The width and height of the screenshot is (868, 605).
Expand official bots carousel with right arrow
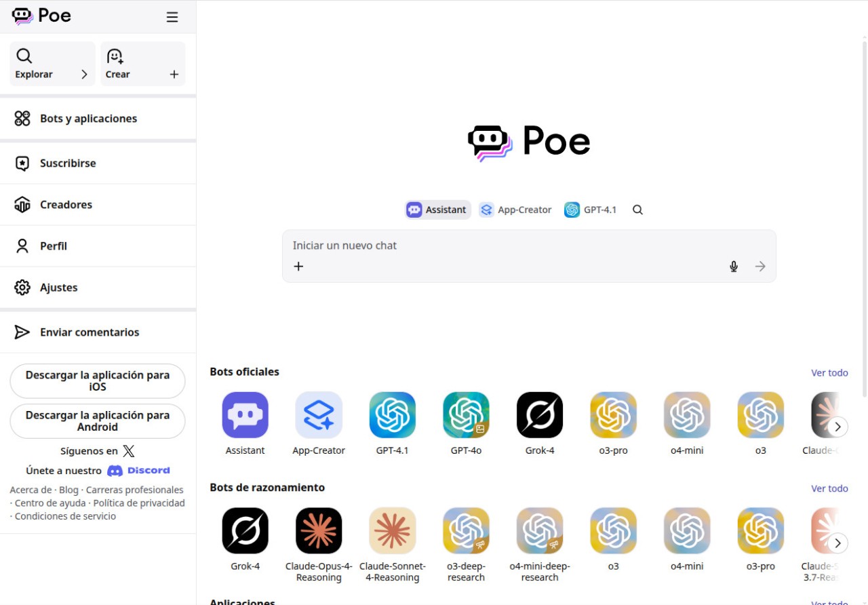[x=837, y=427]
